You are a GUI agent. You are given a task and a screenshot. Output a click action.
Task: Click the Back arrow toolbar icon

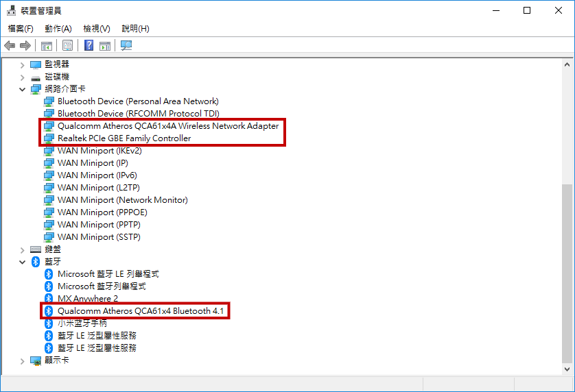[x=10, y=45]
